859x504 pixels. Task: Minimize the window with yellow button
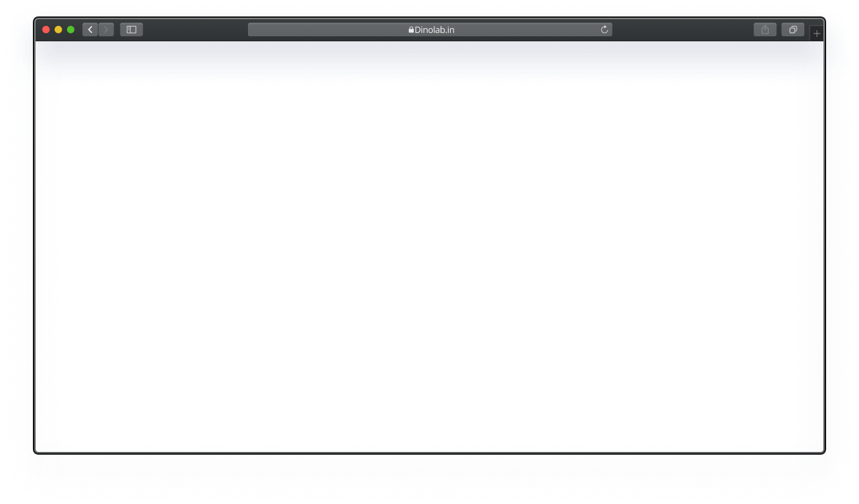pyautogui.click(x=58, y=29)
